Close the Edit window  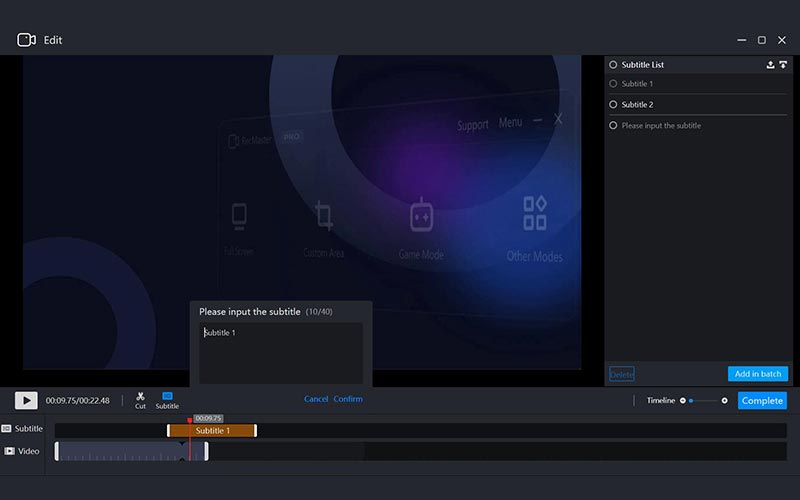coord(782,40)
